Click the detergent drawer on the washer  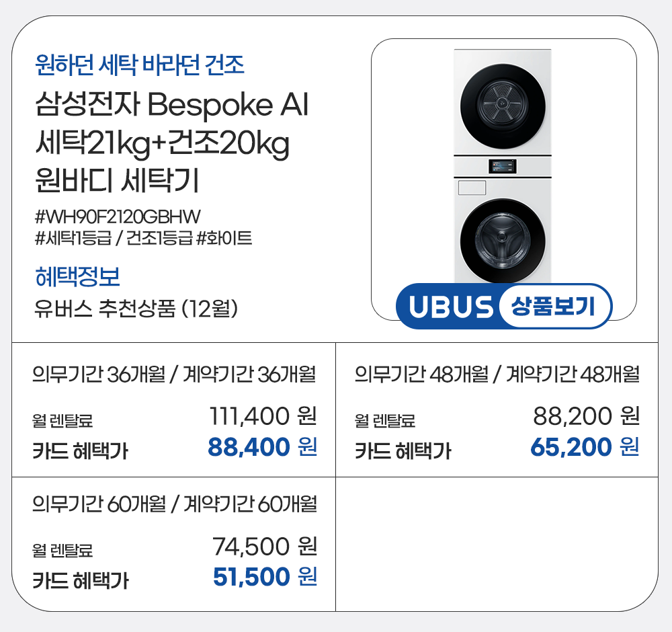pos(471,188)
